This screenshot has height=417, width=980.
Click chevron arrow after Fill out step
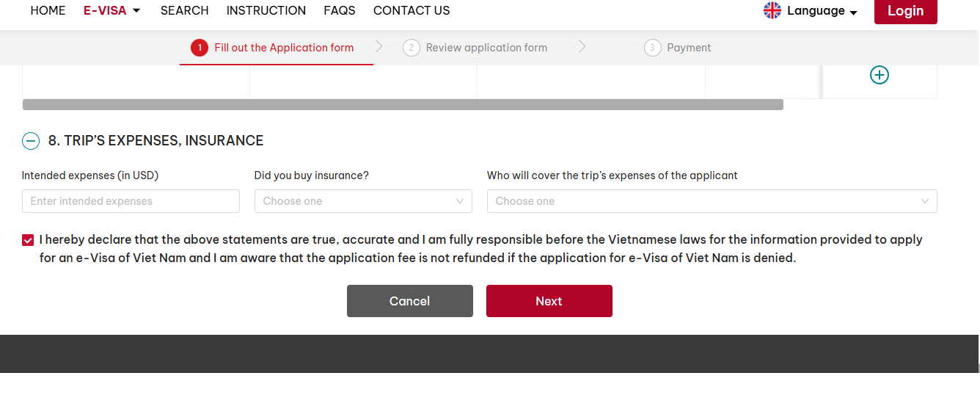379,47
